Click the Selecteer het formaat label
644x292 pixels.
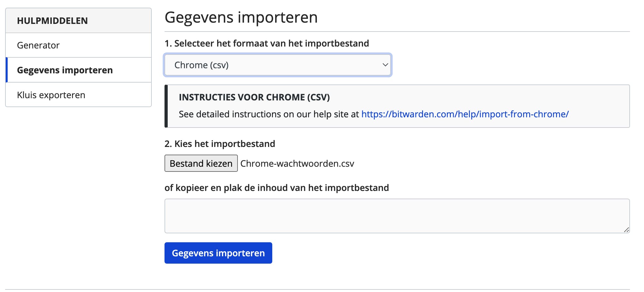(x=267, y=43)
